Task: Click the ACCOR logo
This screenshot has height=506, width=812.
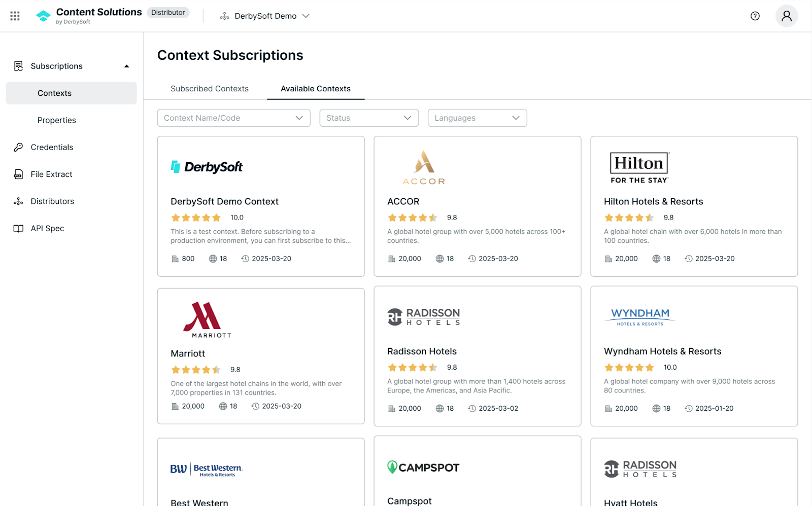Action: tap(424, 168)
